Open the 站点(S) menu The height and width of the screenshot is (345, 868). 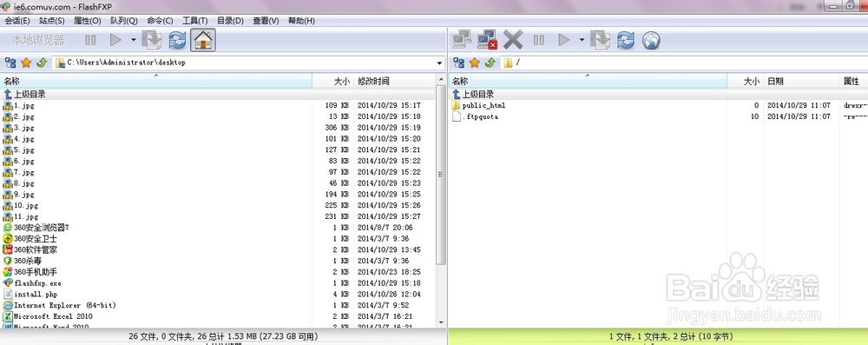(51, 21)
